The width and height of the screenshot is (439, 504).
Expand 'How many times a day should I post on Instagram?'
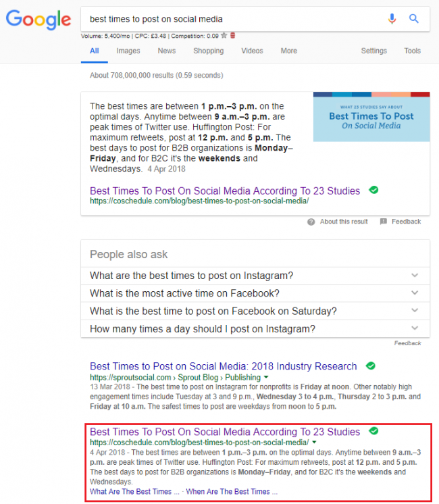pyautogui.click(x=255, y=329)
